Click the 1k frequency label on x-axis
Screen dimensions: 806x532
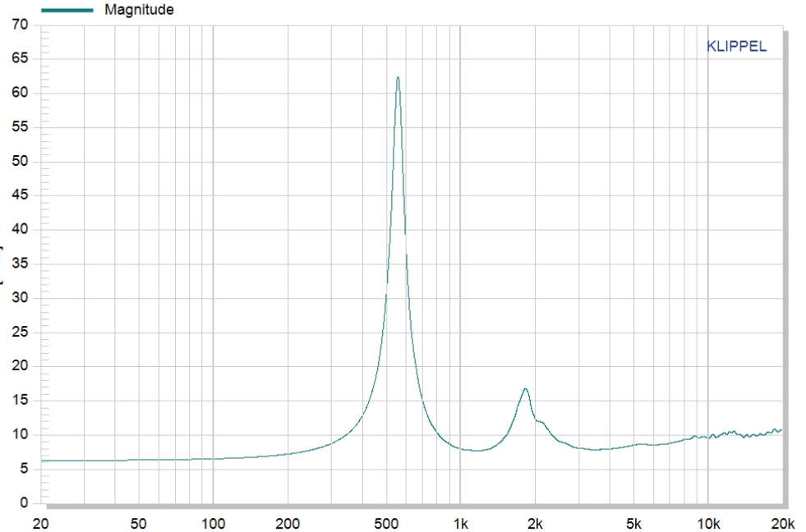pyautogui.click(x=460, y=523)
